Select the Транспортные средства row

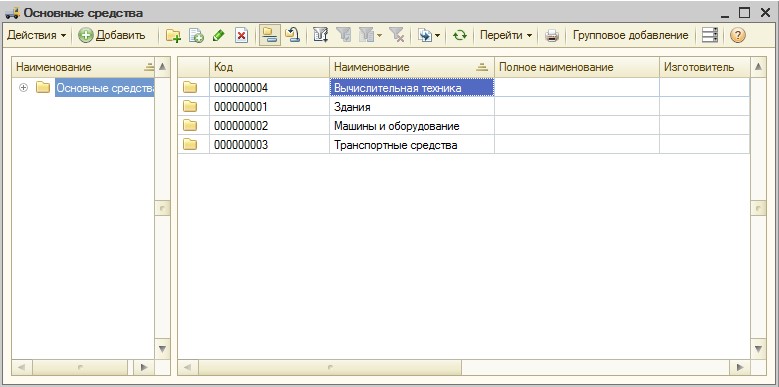coord(412,145)
